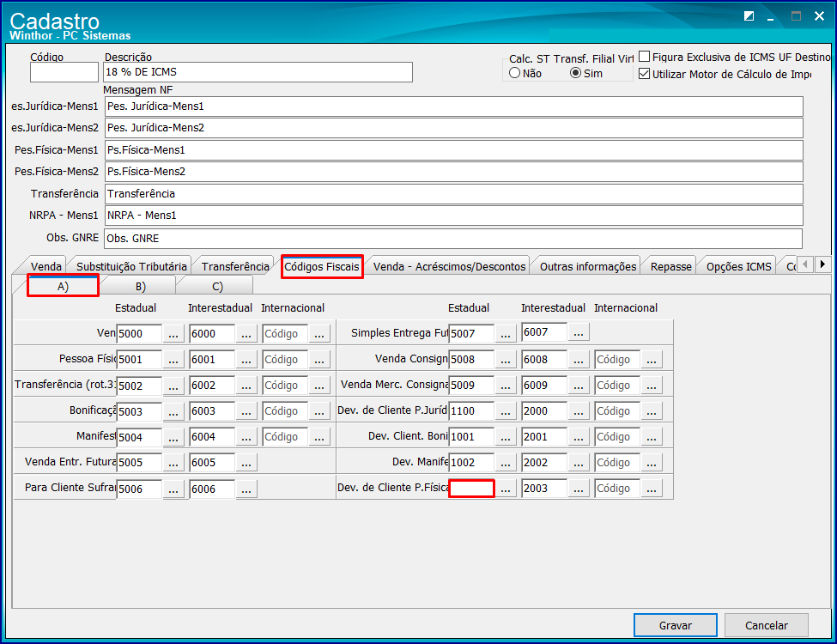This screenshot has height=644, width=837.
Task: Click the Venda estadual field 5000
Action: tap(139, 334)
